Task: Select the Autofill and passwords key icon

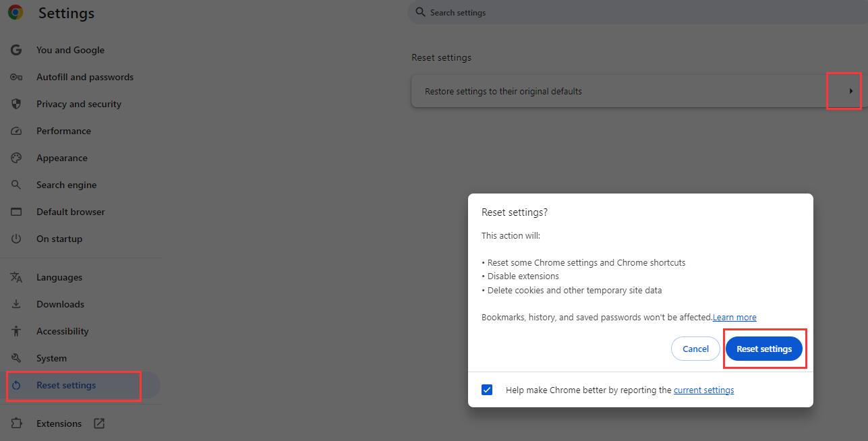Action: pyautogui.click(x=16, y=76)
